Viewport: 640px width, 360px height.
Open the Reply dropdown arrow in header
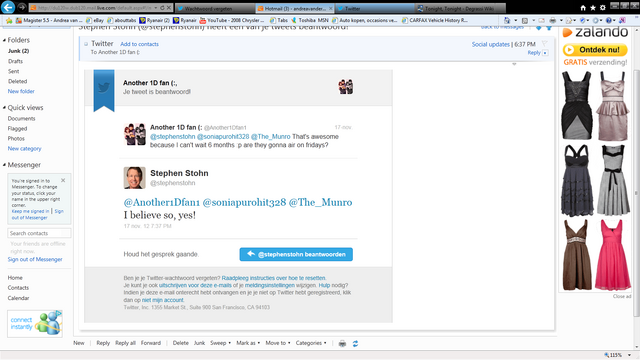click(545, 53)
